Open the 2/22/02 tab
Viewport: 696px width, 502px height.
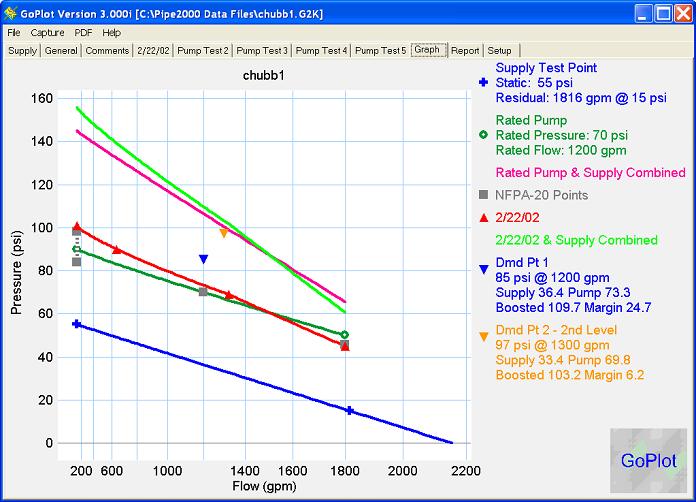coord(153,51)
